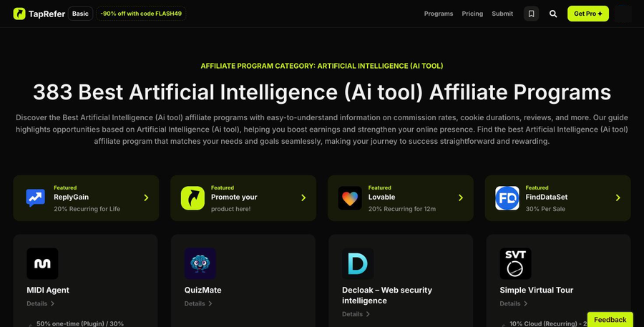Open Details under Simple Virtual Tour

[514, 303]
